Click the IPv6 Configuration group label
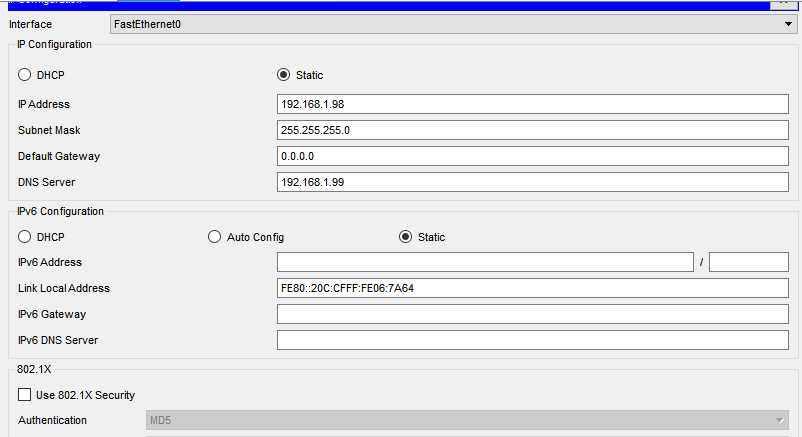Viewport: 802px width, 437px height. (60, 211)
